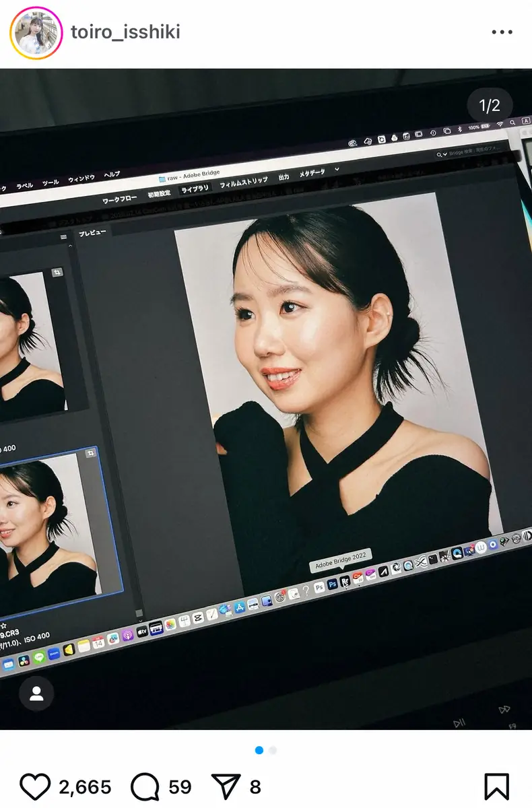Select the ライブラリ workspace tab
This screenshot has height=808, width=532.
coord(195,189)
